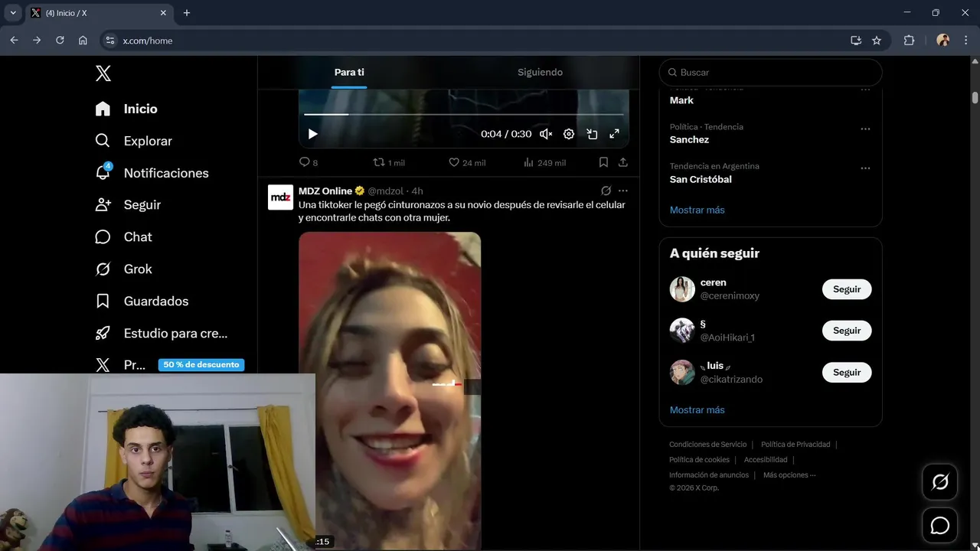Open Condiciones de Servicio link
Screen dimensions: 980x551
[707, 445]
